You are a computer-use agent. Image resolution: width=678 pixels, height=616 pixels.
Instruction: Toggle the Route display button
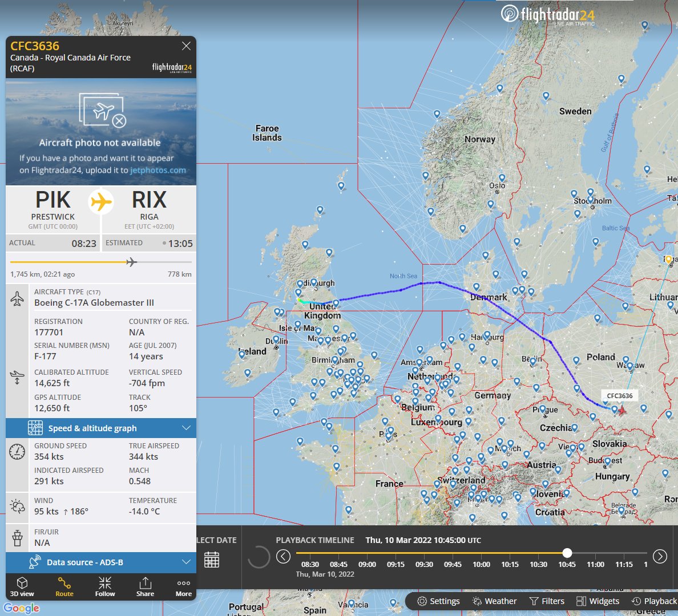coord(64,587)
